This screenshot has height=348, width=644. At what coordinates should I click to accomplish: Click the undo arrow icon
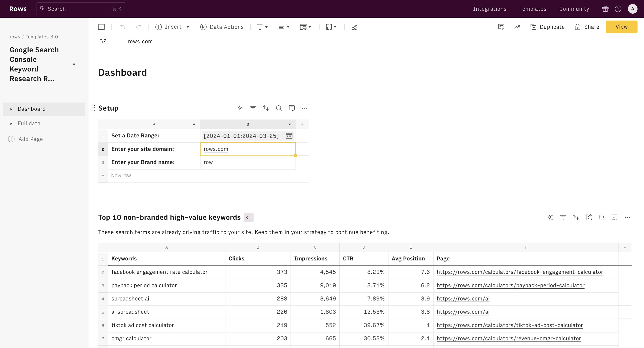click(123, 27)
